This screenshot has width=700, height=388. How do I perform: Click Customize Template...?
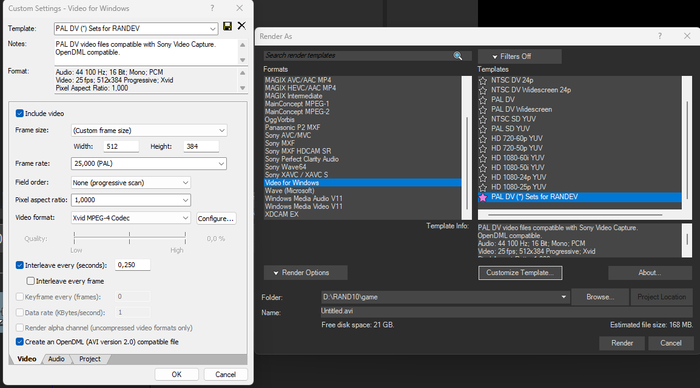520,272
